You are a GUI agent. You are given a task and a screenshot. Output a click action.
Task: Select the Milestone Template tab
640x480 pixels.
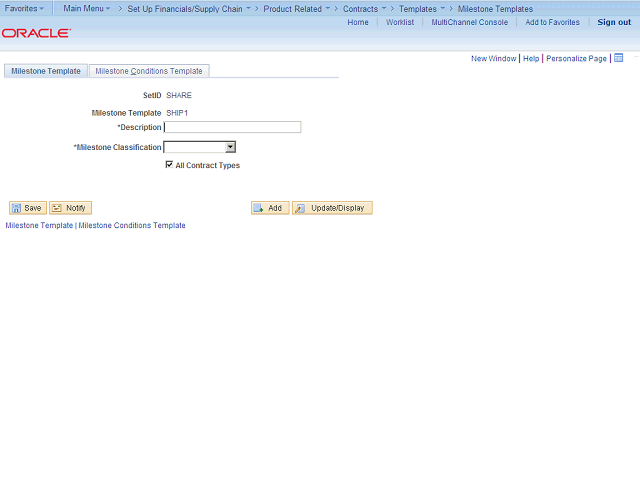coord(46,71)
